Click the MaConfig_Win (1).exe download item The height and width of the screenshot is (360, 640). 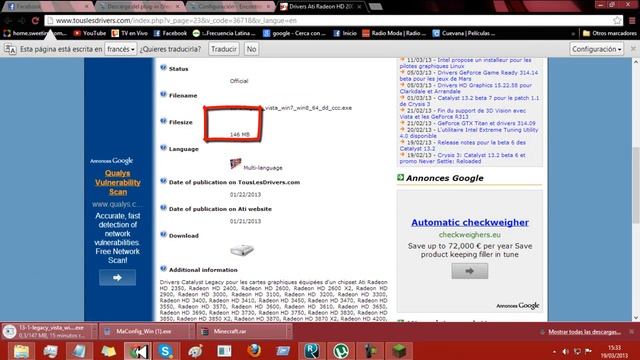tap(144, 331)
